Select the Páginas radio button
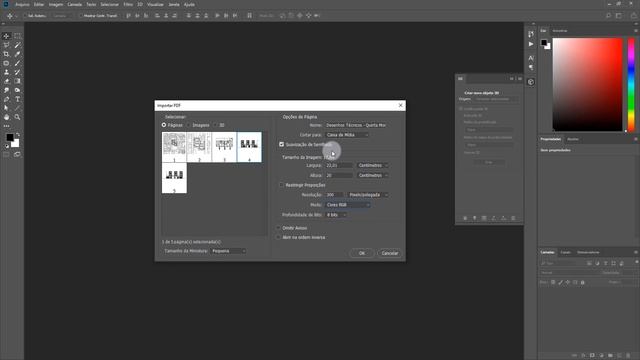 164,125
